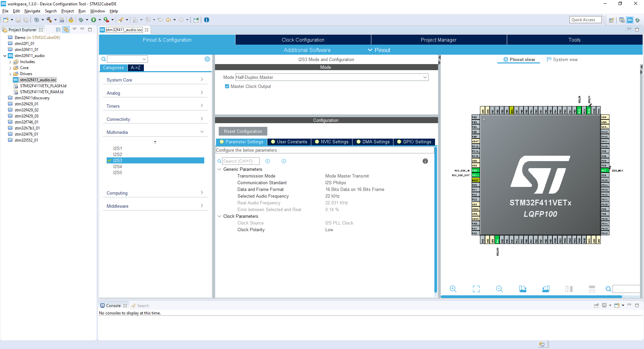
Task: Open the Tools tab
Action: [575, 40]
